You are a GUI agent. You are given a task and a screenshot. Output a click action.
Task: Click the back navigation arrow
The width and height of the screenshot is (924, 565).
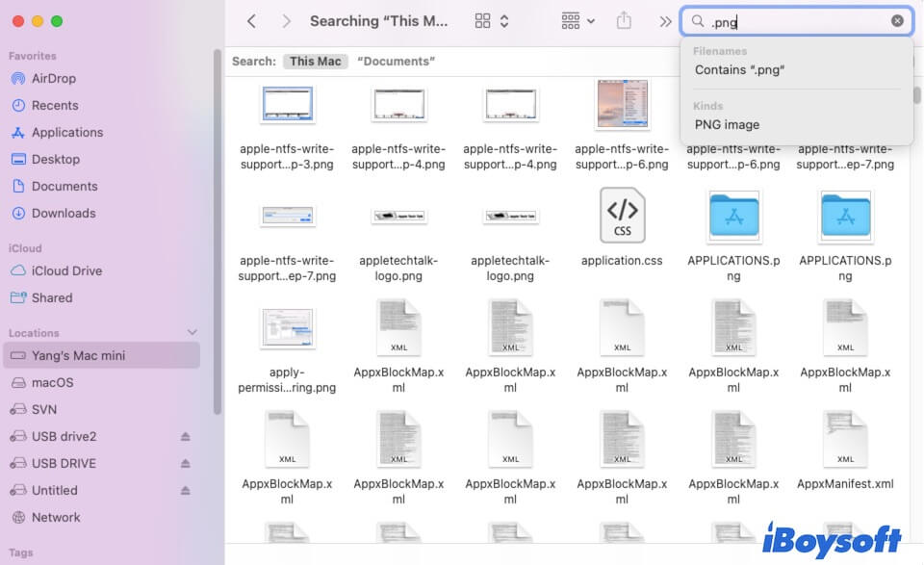tap(251, 19)
